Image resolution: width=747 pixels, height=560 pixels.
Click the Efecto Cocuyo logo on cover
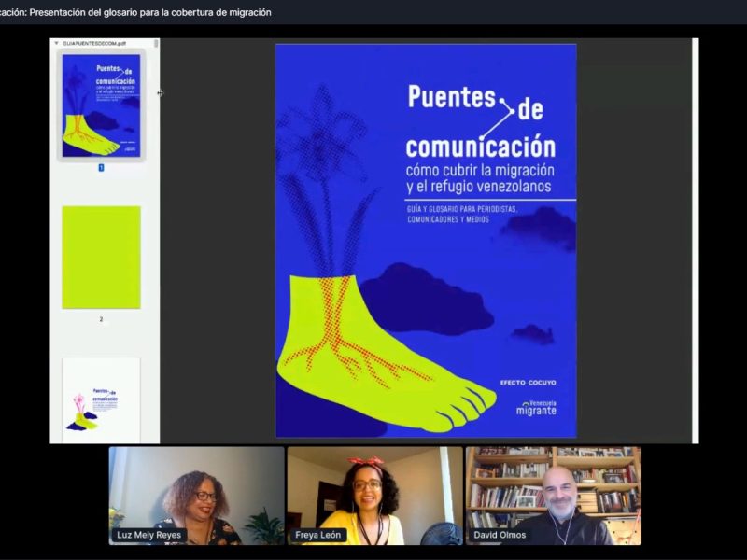click(x=528, y=383)
